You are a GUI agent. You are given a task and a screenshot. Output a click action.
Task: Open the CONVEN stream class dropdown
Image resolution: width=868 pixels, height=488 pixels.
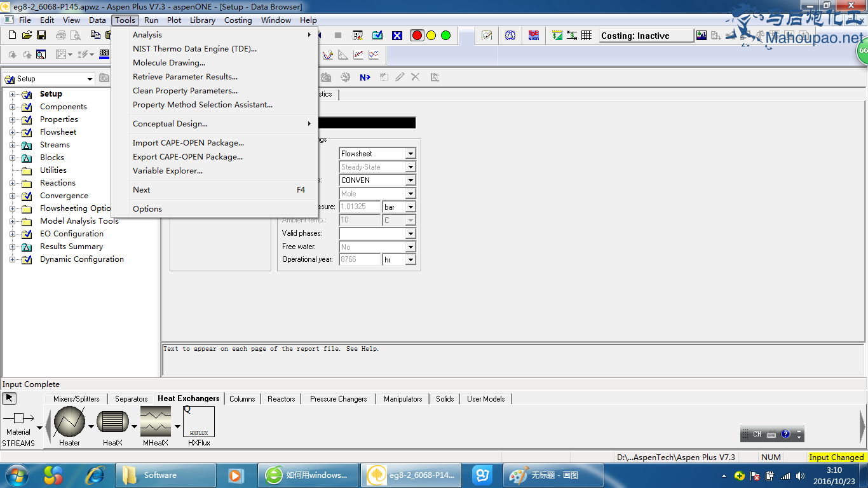pyautogui.click(x=410, y=180)
